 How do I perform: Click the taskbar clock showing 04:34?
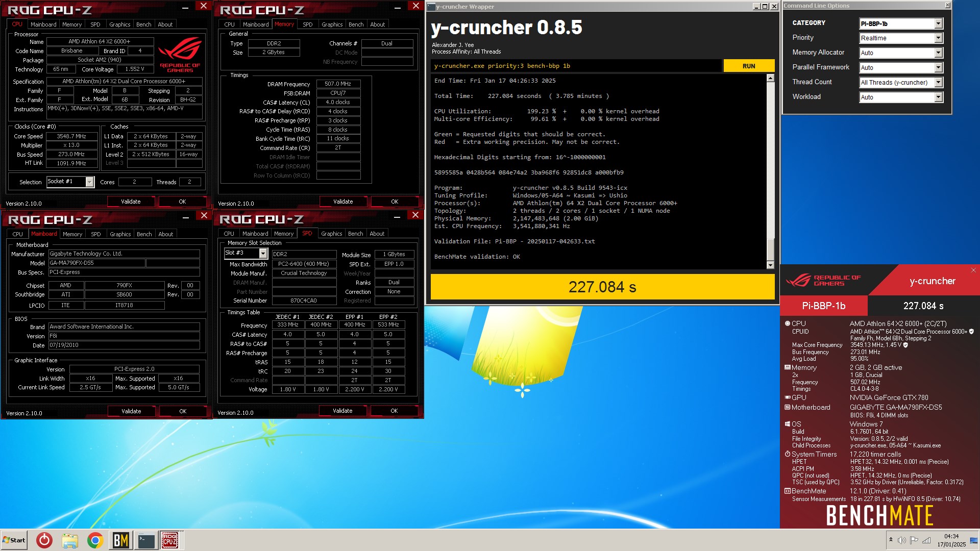951,540
